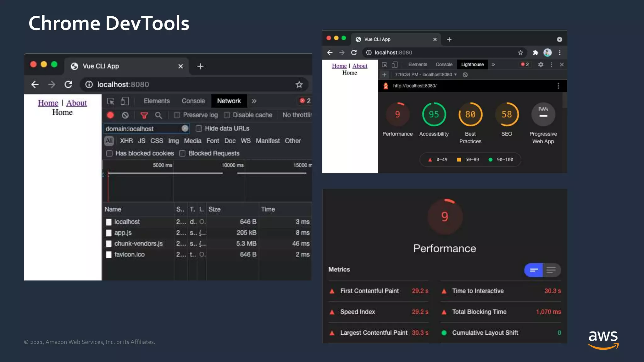Open the DevTools three-dot menu in Lighthouse window
Screen dimensions: 644x362
551,64
